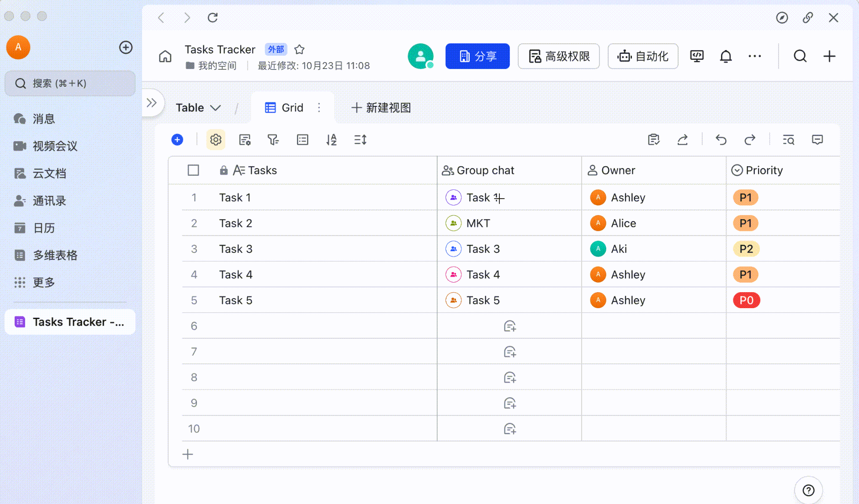Tick the select-all checkbox in header
The height and width of the screenshot is (504, 859).
pyautogui.click(x=193, y=170)
